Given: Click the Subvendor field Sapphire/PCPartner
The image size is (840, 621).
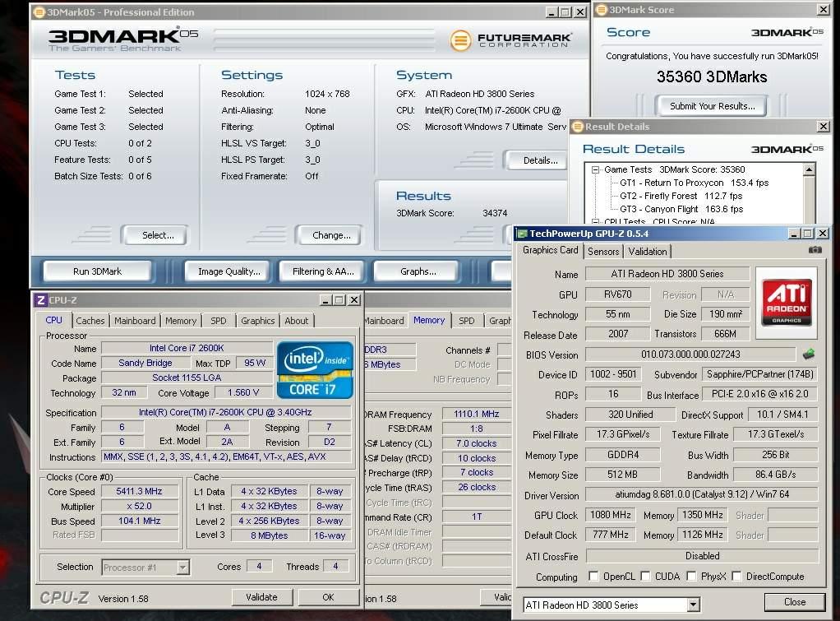Looking at the screenshot, I should [759, 374].
